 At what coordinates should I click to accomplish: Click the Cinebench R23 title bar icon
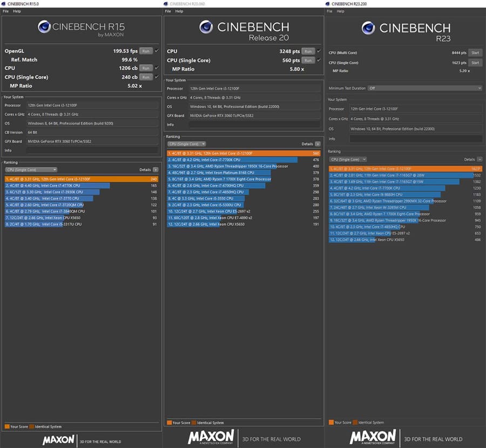[327, 4]
